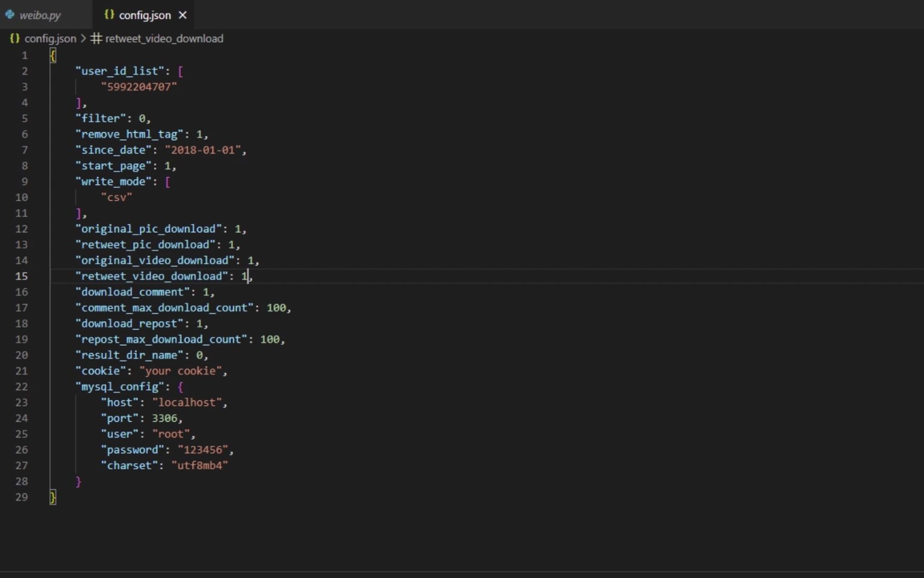Image resolution: width=924 pixels, height=578 pixels.
Task: Click the "retweet_pic_download" key
Action: click(145, 245)
